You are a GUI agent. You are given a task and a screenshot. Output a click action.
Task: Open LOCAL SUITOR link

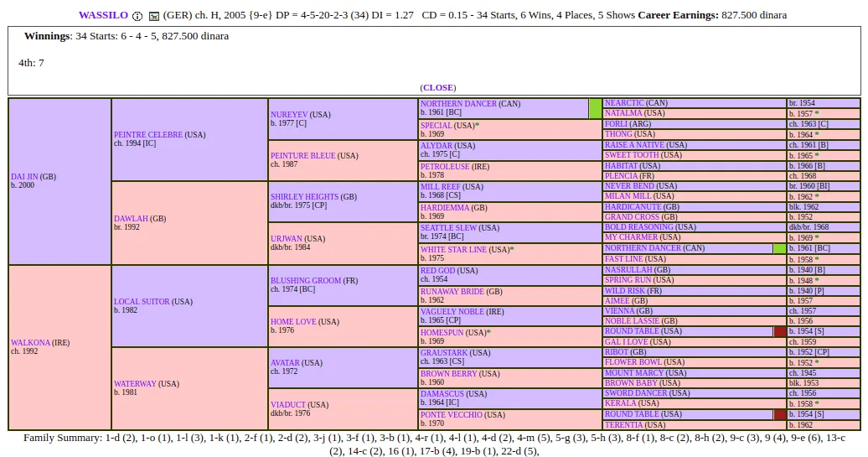coord(142,302)
